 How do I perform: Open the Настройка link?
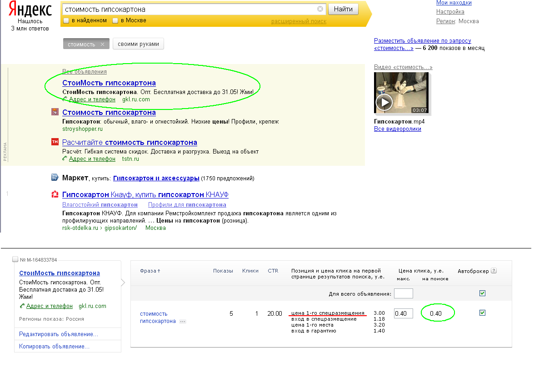[450, 12]
